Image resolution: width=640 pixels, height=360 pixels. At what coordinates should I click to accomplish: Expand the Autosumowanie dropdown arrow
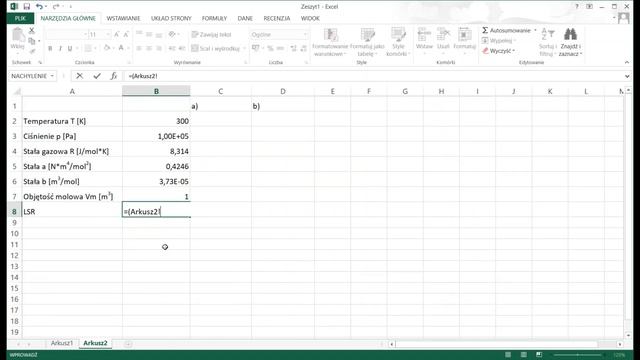(x=535, y=30)
